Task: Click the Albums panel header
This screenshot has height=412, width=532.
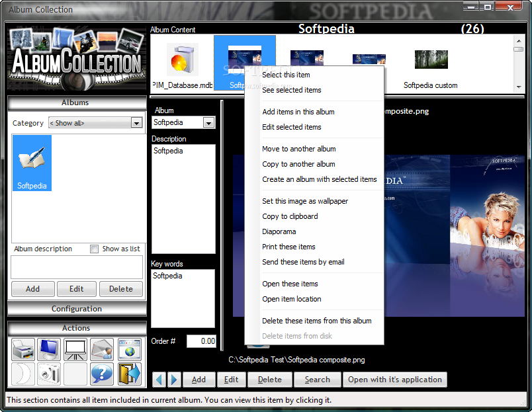Action: pos(77,103)
